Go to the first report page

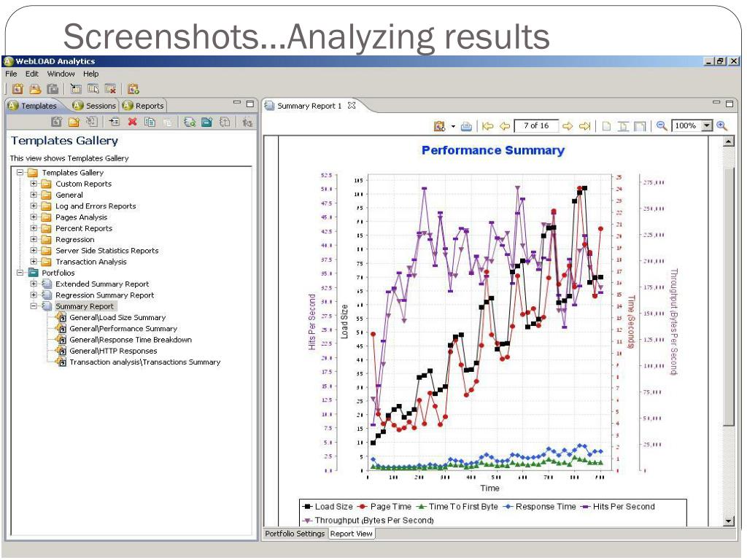click(x=487, y=126)
